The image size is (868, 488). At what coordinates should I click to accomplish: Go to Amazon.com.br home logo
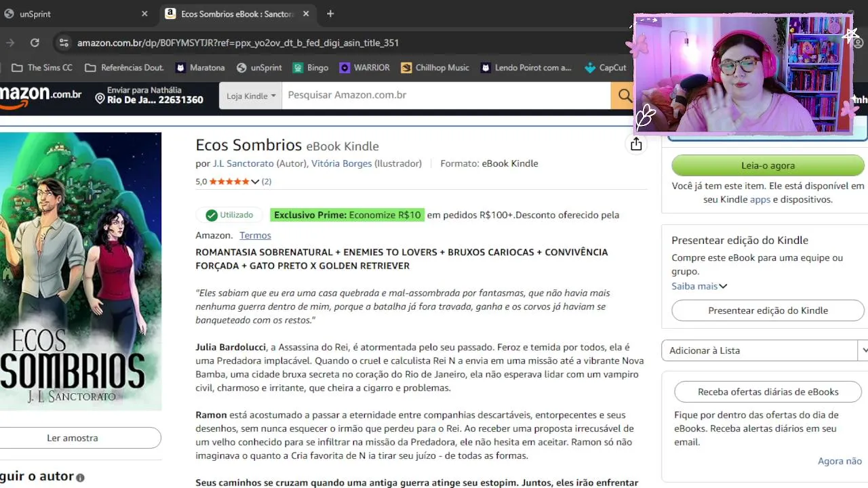click(x=41, y=96)
